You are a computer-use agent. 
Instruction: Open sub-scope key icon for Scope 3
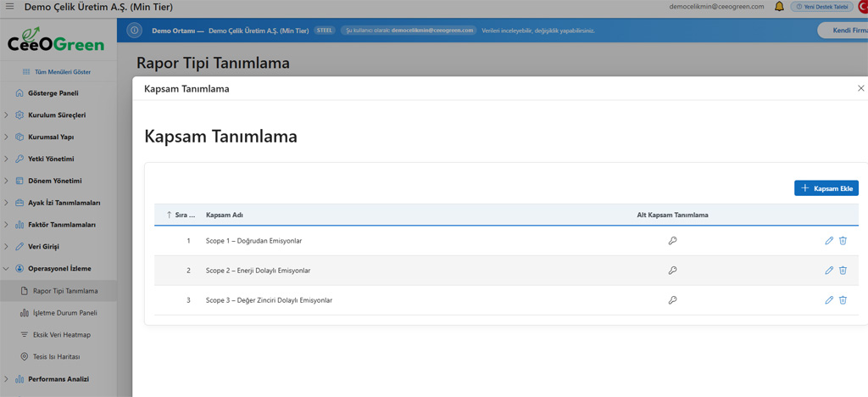click(672, 300)
